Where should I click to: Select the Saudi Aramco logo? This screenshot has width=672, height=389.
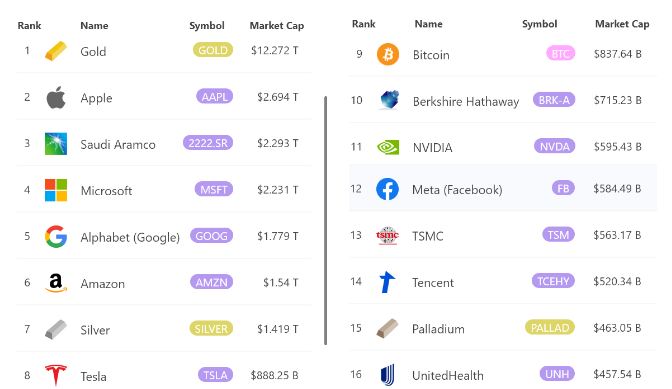click(56, 144)
